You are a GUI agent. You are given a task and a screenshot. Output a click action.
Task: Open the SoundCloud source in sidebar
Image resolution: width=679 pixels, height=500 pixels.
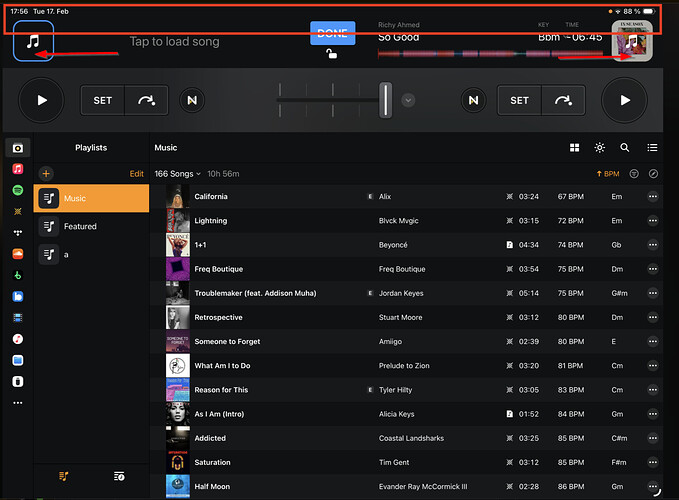(18, 254)
